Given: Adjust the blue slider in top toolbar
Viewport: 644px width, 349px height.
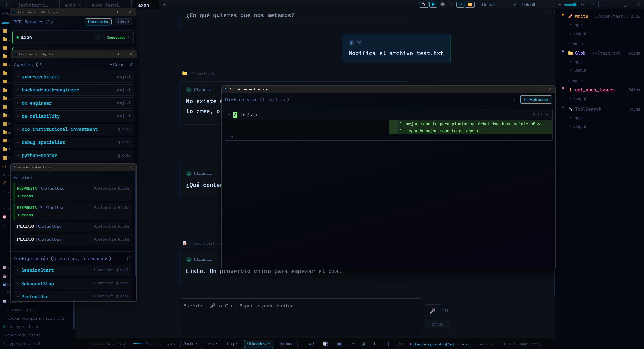Looking at the screenshot, I should [x=570, y=5].
